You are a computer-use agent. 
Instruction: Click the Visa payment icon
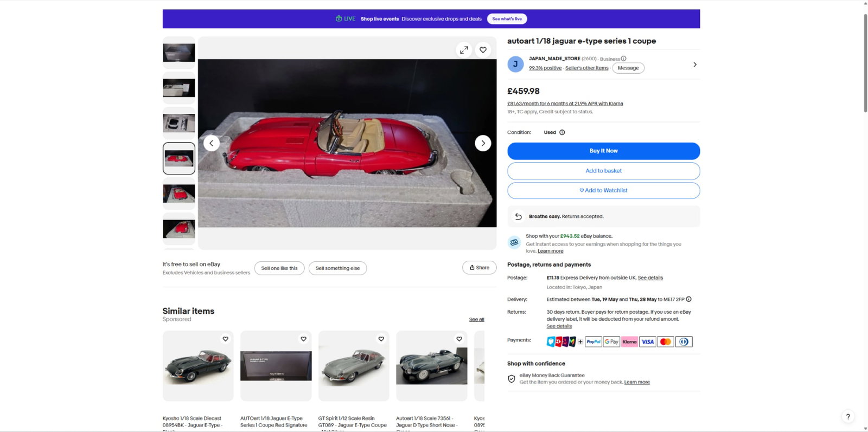pyautogui.click(x=648, y=341)
